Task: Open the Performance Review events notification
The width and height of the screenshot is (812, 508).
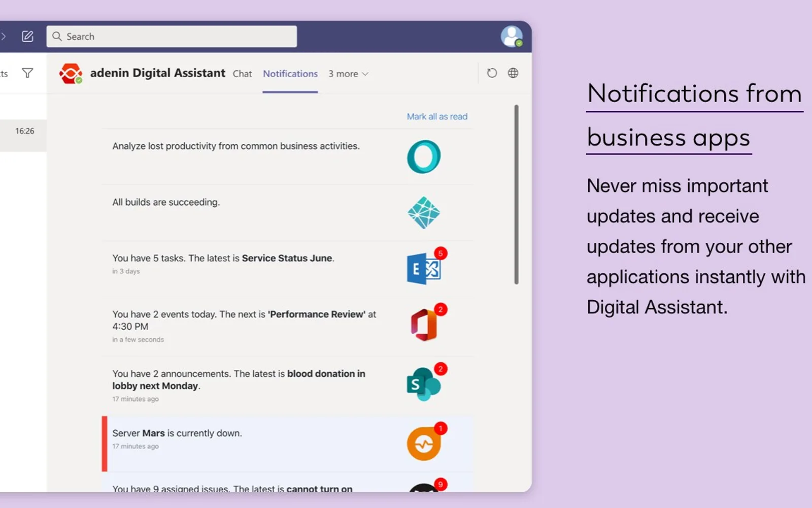Action: point(287,327)
